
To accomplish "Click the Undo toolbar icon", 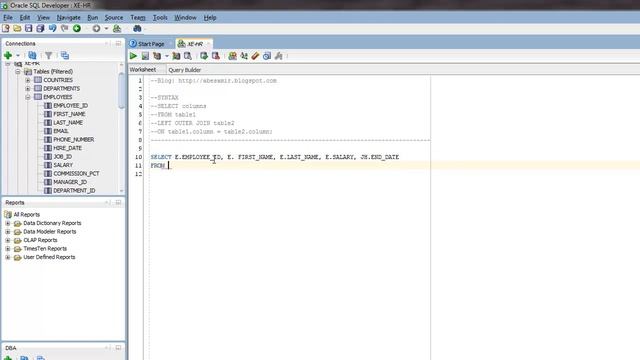I will [x=52, y=29].
